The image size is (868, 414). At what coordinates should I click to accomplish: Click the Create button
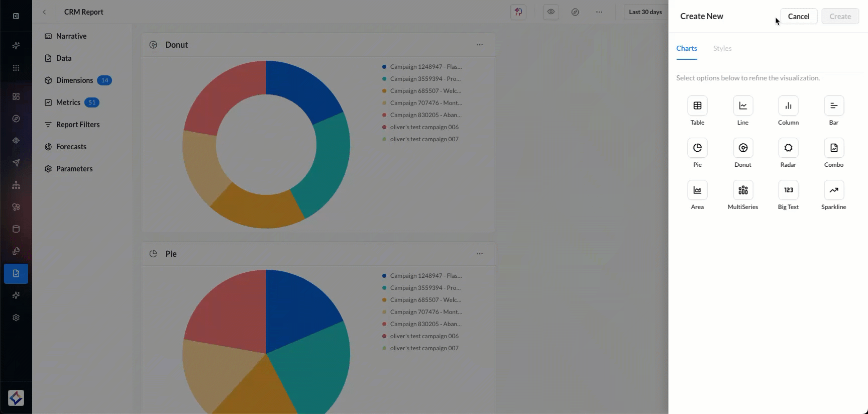pyautogui.click(x=840, y=17)
